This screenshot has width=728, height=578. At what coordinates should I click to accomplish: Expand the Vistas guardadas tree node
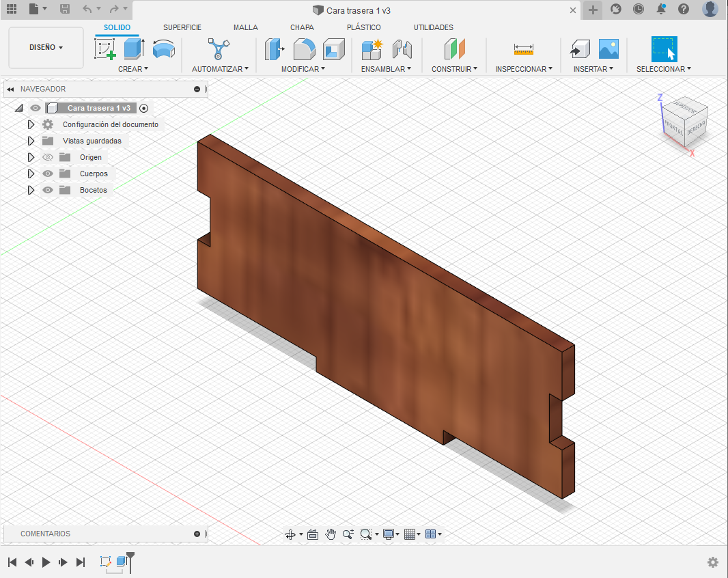(31, 141)
